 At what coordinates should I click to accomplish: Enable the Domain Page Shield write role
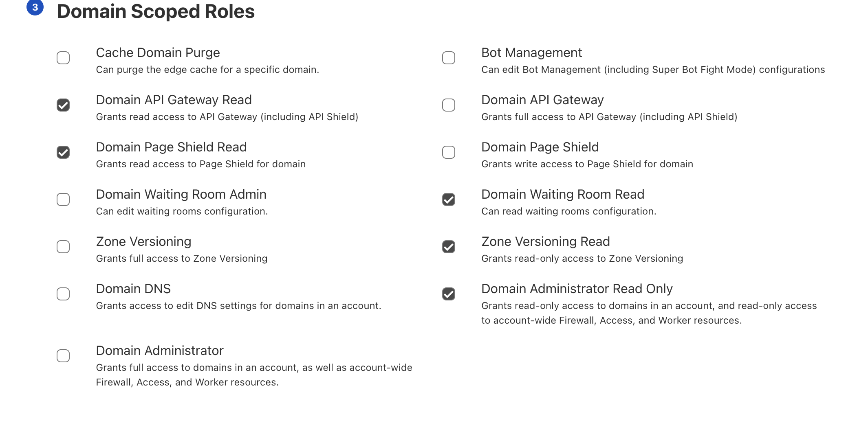coord(449,152)
